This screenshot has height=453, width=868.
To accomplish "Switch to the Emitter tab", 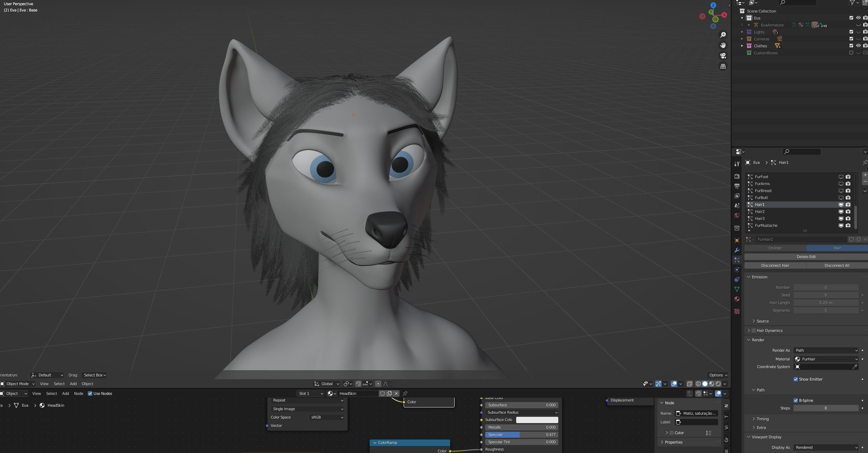I will point(775,248).
